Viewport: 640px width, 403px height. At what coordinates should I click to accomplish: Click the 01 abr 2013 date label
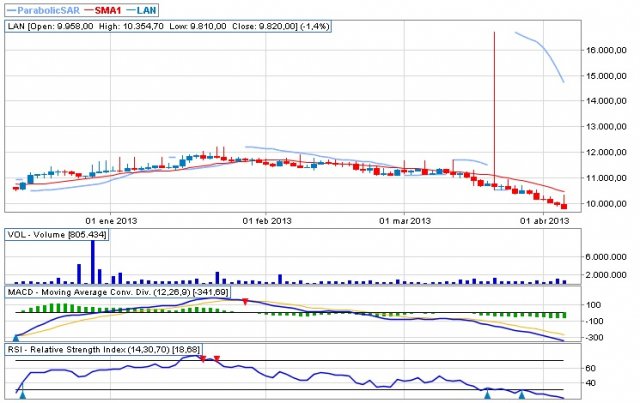(544, 221)
